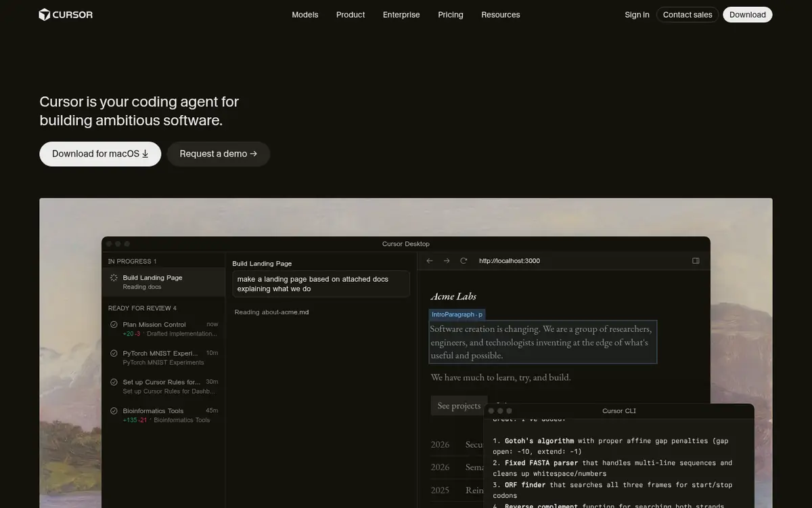Select the Build Landing Page task
This screenshot has width=812, height=508.
163,282
